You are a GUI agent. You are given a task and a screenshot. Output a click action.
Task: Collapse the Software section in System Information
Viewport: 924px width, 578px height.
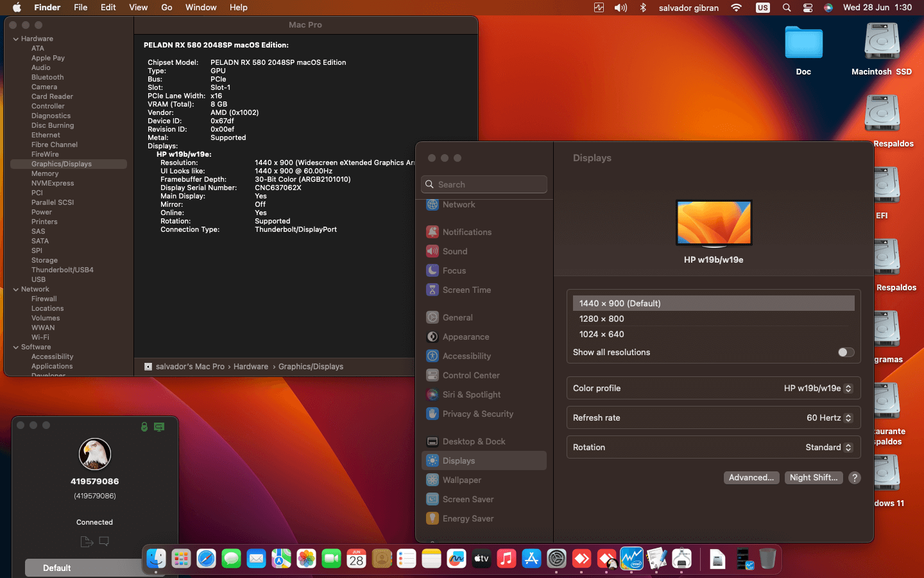(16, 347)
